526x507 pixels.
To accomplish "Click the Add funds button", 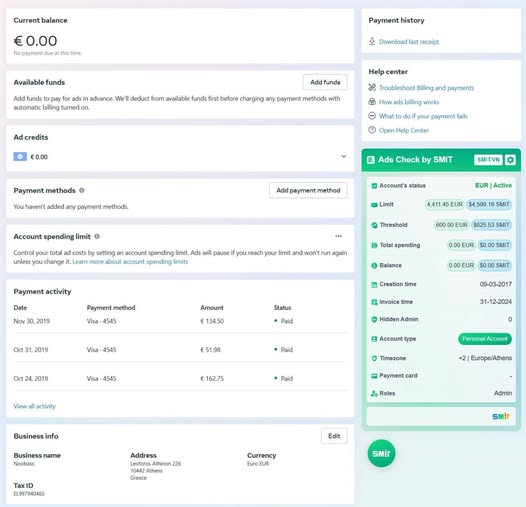I will [x=325, y=82].
